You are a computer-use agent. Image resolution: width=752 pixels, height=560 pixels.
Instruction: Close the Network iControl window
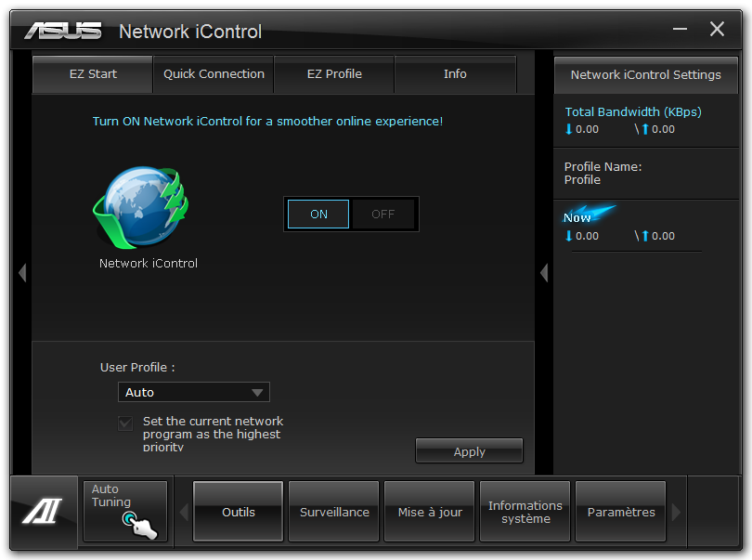[x=717, y=29]
